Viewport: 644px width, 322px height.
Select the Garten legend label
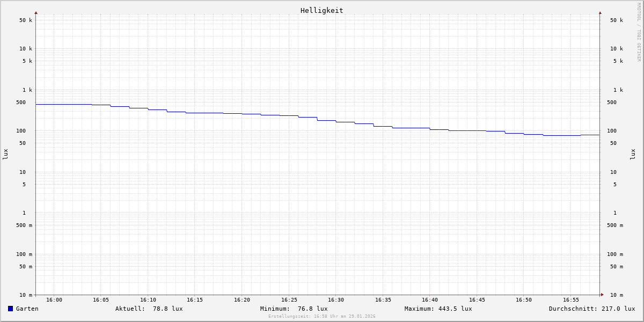click(27, 309)
